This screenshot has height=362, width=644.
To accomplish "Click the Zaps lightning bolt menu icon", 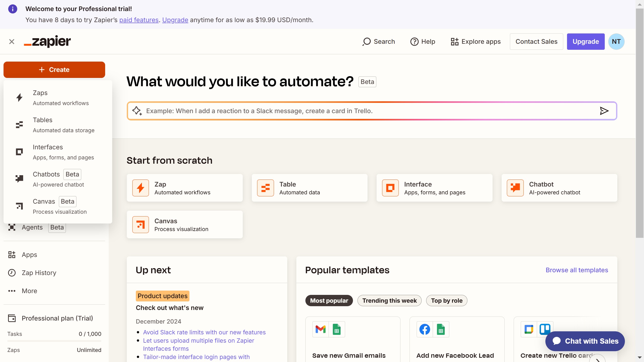I will coord(19,98).
